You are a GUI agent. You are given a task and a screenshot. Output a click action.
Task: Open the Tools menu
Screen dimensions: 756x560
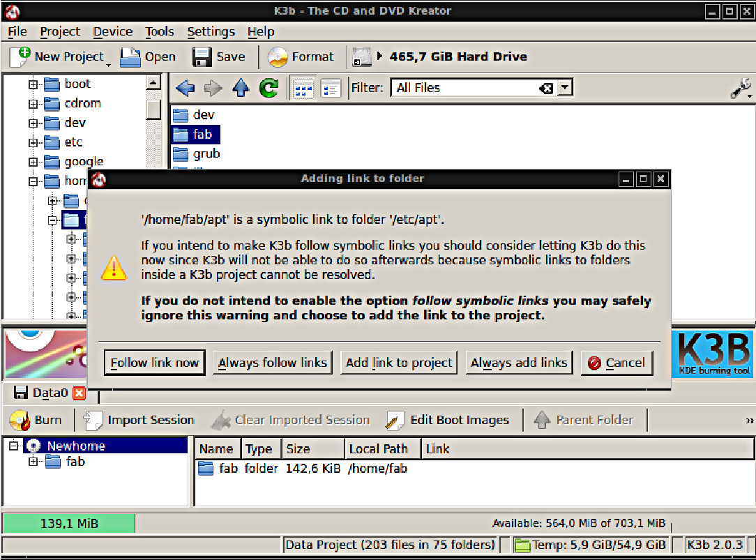160,32
